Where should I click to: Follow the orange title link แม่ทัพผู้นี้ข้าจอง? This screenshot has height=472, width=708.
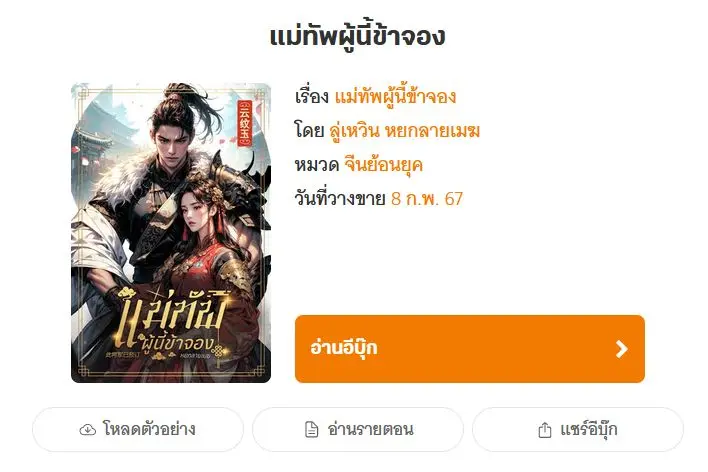[395, 97]
